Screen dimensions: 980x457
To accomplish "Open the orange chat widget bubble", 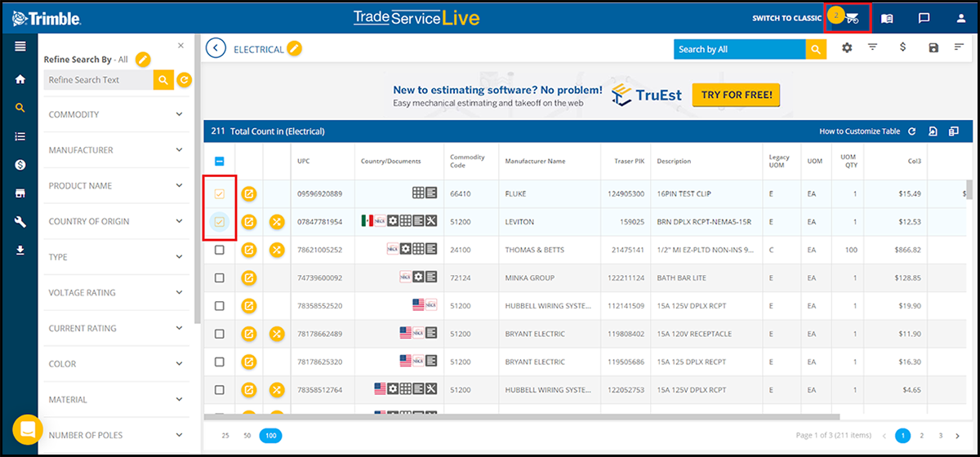I will (27, 429).
